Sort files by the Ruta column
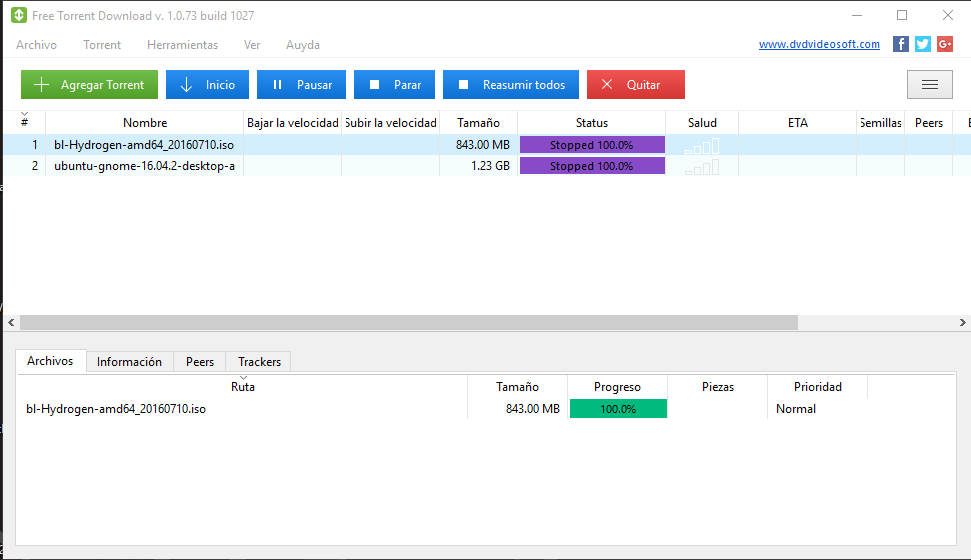The width and height of the screenshot is (971, 560). (x=243, y=387)
